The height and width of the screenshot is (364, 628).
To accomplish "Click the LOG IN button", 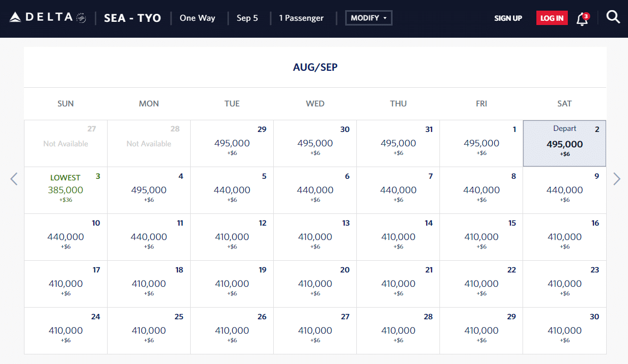I will coord(552,18).
